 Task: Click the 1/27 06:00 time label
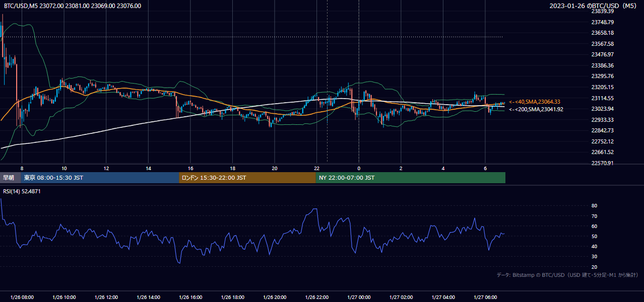tap(485, 297)
